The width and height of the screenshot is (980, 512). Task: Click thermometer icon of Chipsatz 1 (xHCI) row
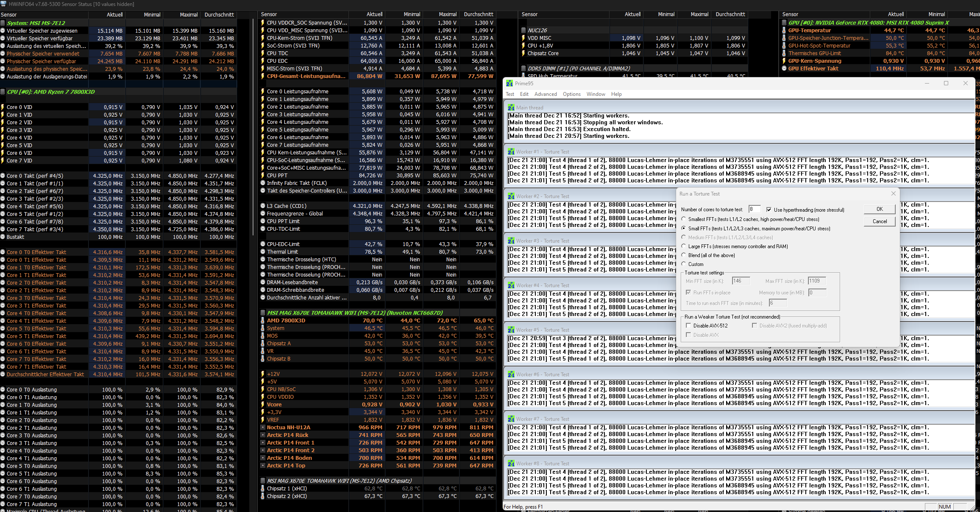point(263,489)
